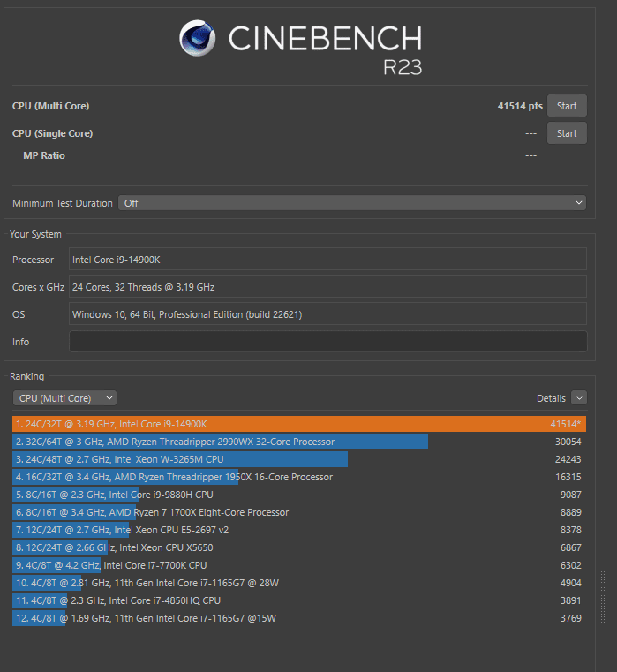The image size is (617, 672).
Task: Start the CPU Multi Core test
Action: 567,106
